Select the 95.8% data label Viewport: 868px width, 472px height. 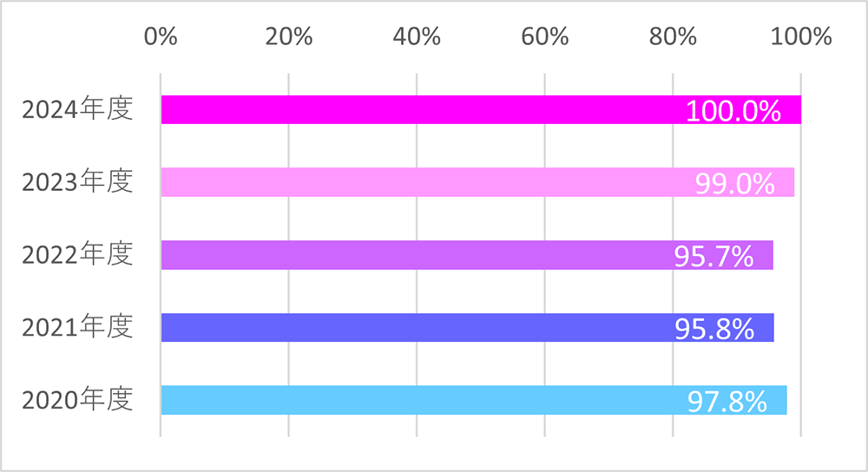point(713,329)
